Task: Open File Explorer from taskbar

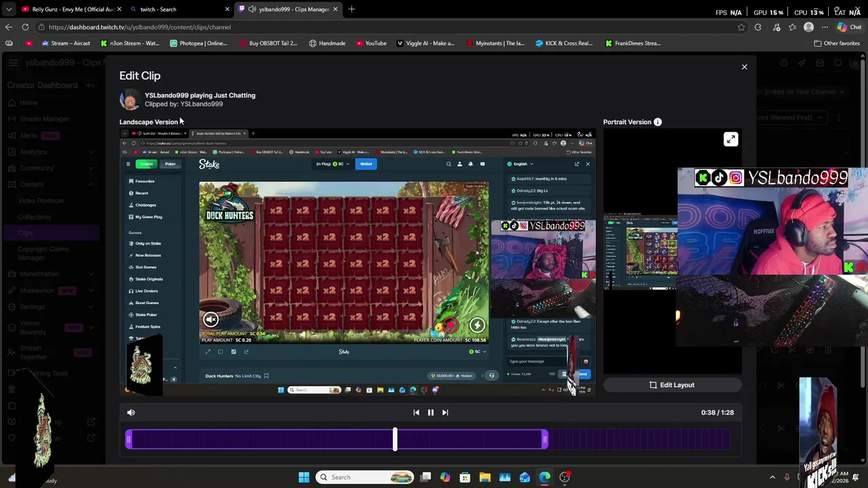Action: click(x=485, y=477)
